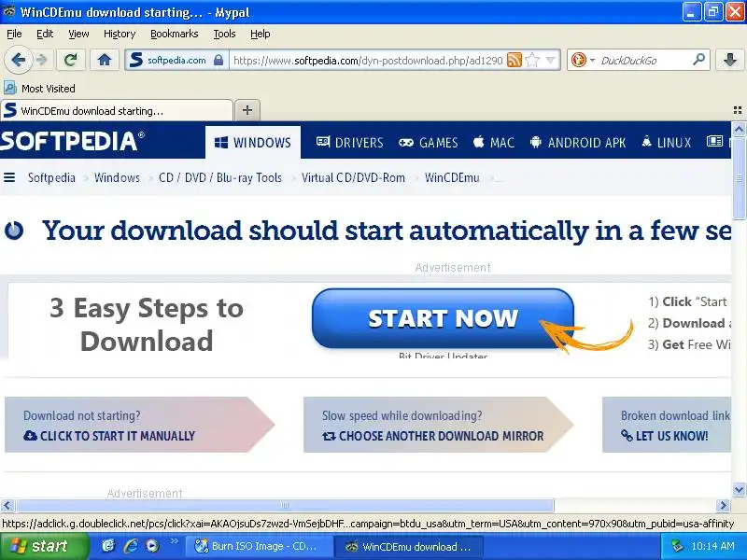This screenshot has width=747, height=560.
Task: Reload the page with the refresh icon
Action: click(71, 61)
